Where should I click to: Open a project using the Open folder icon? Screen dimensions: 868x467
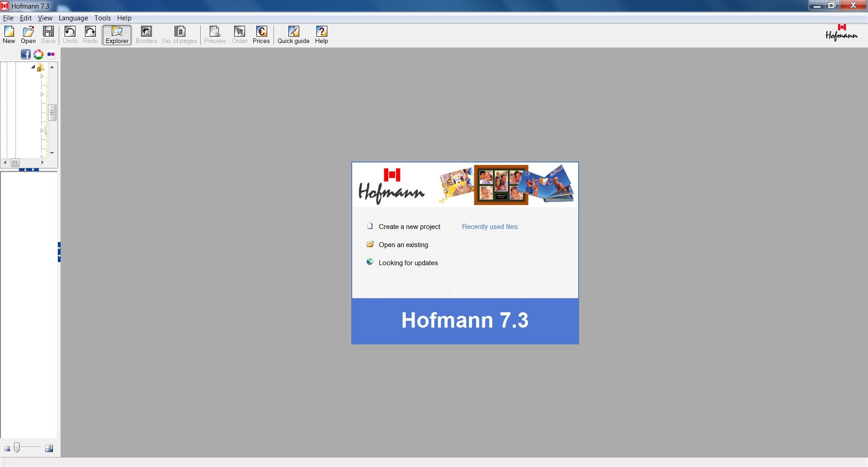(x=28, y=34)
